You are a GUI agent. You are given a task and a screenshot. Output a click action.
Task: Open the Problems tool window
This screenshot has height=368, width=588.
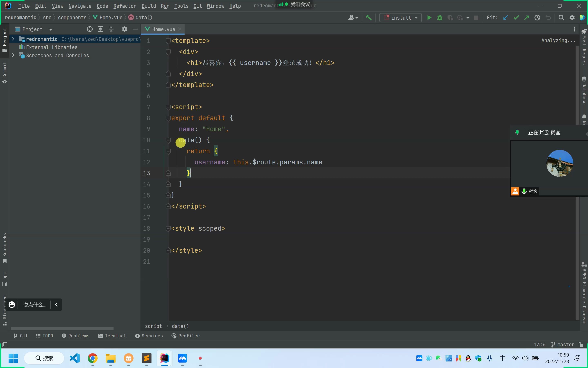click(76, 336)
